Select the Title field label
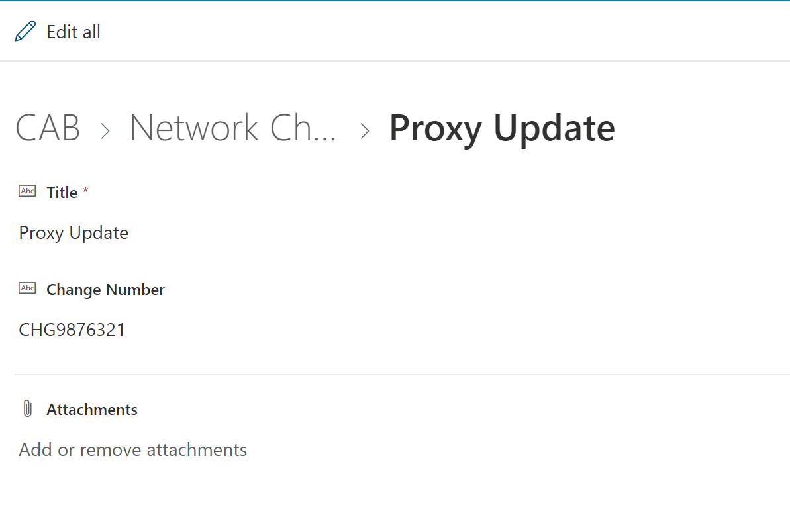Screen dimensions: 790x532 point(62,193)
